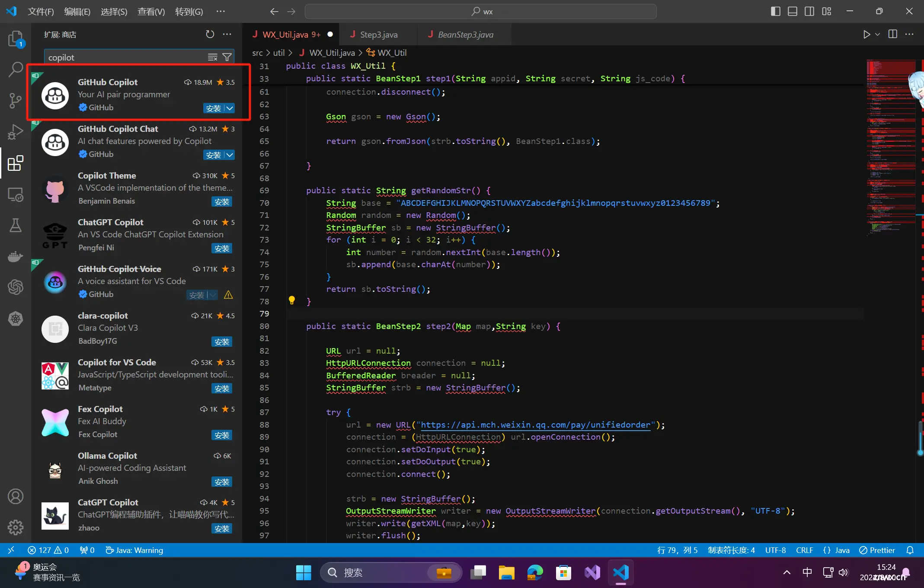Open run options dropdown next to play button

point(877,34)
